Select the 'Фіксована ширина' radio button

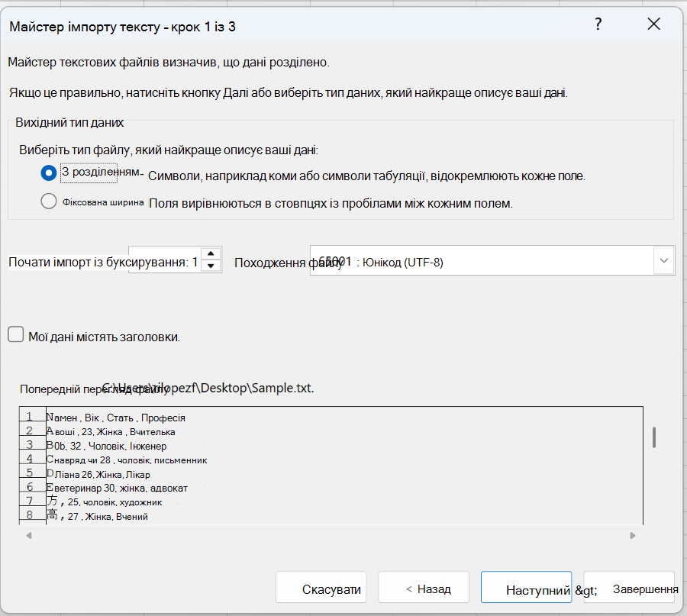(x=49, y=202)
